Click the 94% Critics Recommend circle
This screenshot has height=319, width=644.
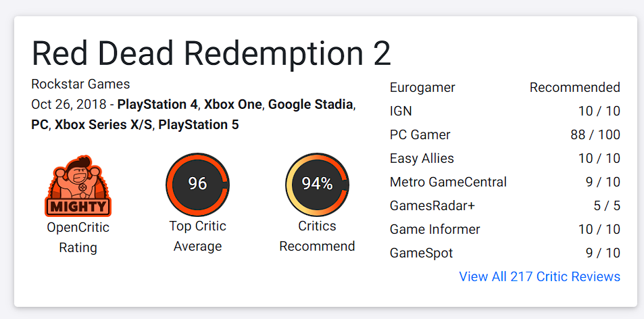(317, 184)
